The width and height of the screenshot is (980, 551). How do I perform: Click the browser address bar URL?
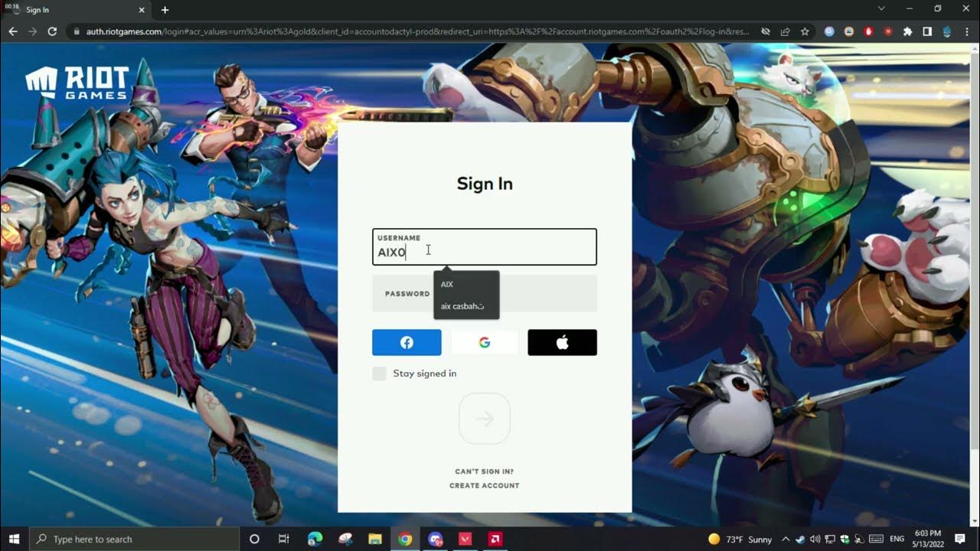(x=417, y=31)
